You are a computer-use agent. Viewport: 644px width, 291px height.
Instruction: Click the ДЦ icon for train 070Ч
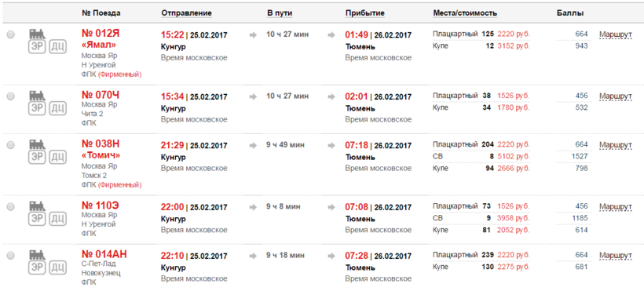pyautogui.click(x=57, y=109)
